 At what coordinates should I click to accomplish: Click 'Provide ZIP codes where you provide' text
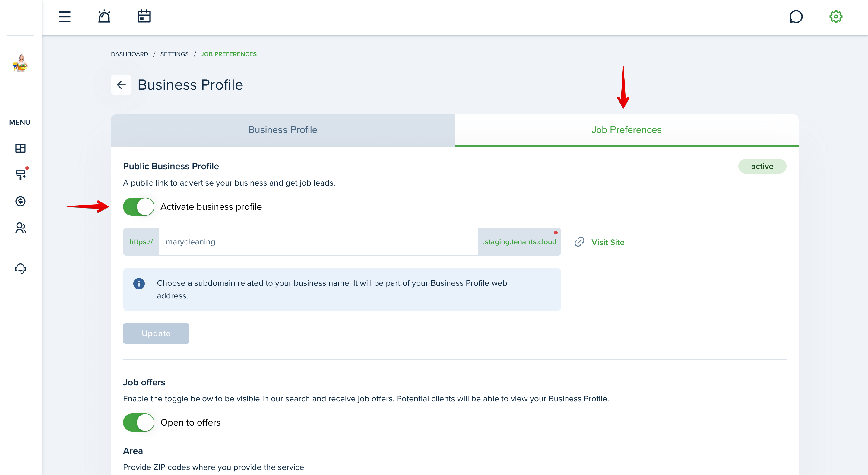pyautogui.click(x=213, y=467)
